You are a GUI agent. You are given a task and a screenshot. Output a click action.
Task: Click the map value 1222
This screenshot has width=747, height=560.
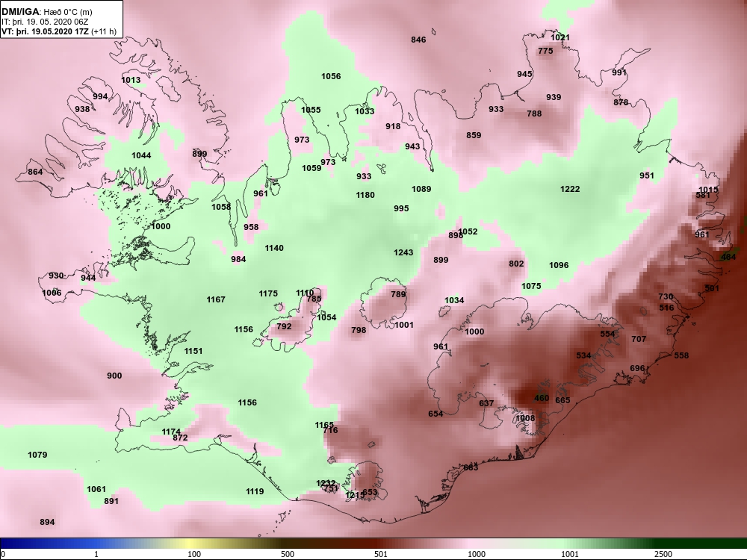click(x=570, y=189)
